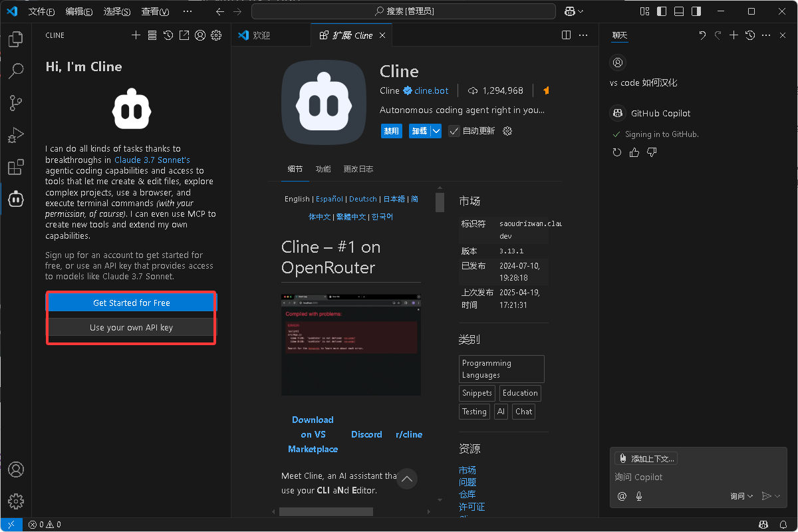This screenshot has height=532, width=798.
Task: Toggle bottom panel visibility
Action: pos(678,11)
